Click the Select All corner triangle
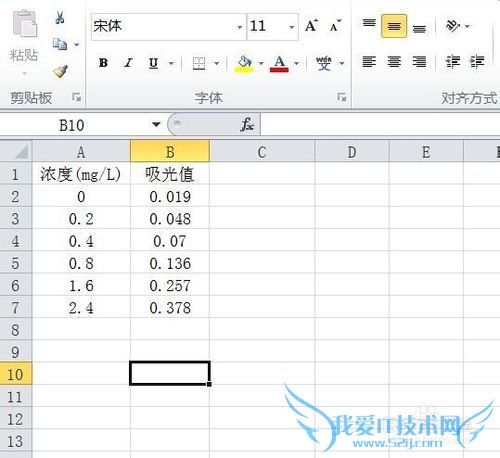Image resolution: width=500 pixels, height=458 pixels. coord(21,152)
